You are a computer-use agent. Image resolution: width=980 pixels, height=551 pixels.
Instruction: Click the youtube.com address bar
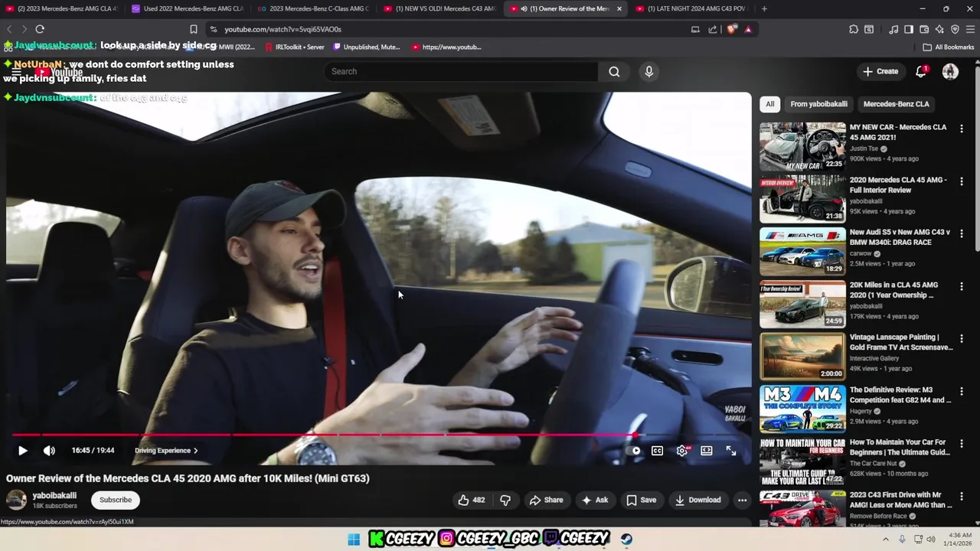pyautogui.click(x=452, y=29)
